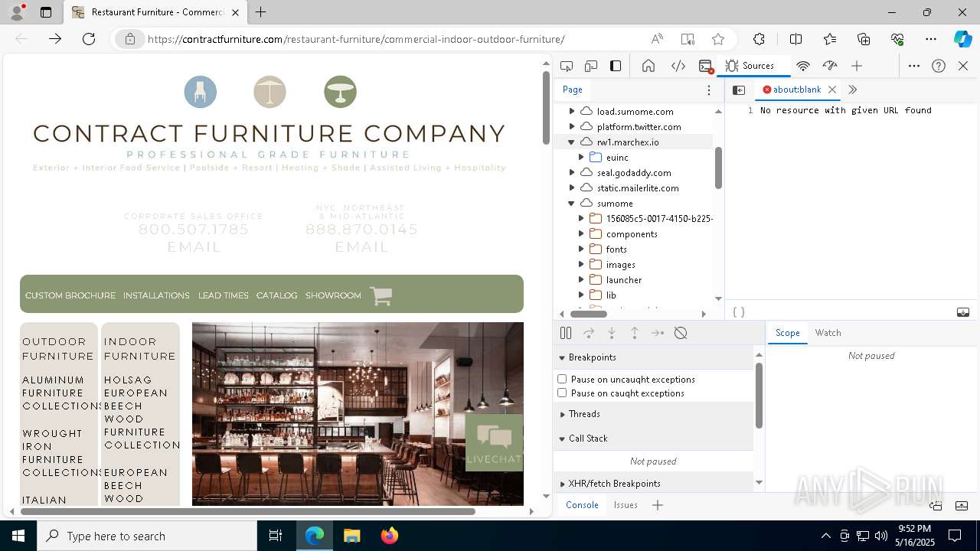Open Firefox from taskbar
Image resolution: width=980 pixels, height=551 pixels.
[x=390, y=536]
